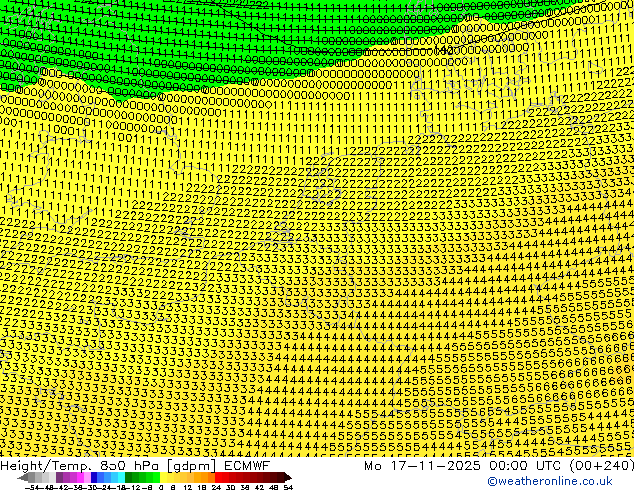This screenshot has height=490, width=634.
Task: Click the 142 contour label on the map
Action: click(x=444, y=51)
